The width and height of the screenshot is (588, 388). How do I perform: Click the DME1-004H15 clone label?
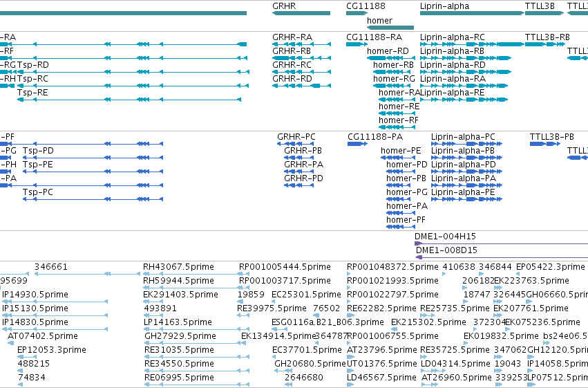pos(445,237)
